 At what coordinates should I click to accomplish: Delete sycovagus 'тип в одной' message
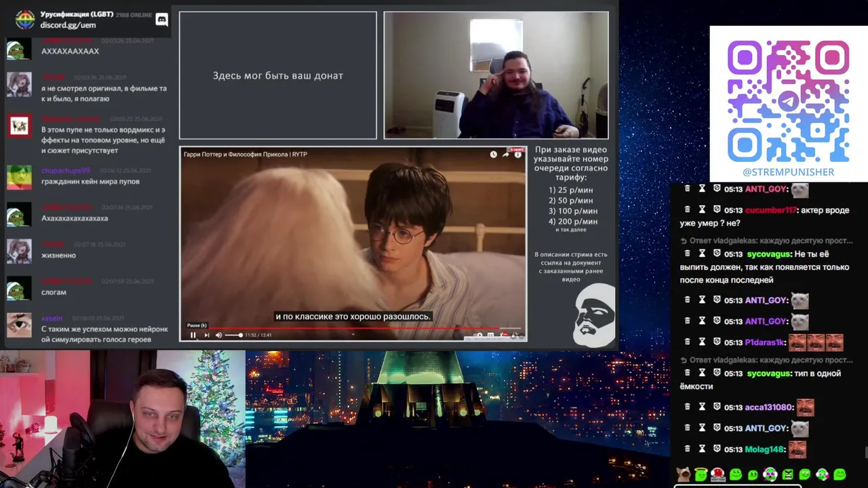pyautogui.click(x=687, y=373)
